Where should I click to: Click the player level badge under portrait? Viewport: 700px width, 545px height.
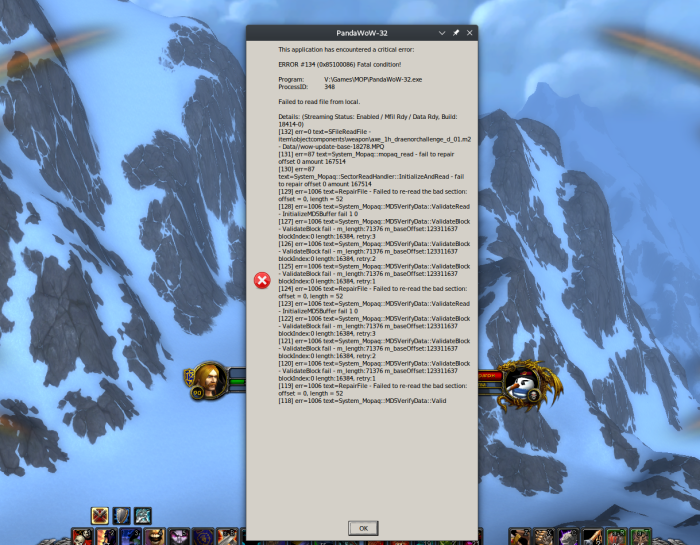coord(198,393)
